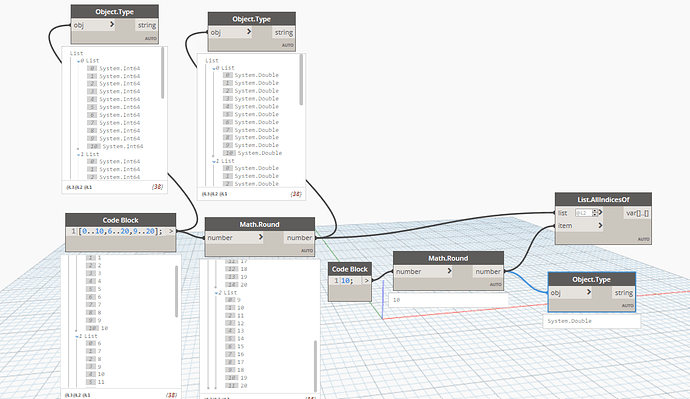Click the obj chevron on selected blue-bordered Object.Type node

pos(589,292)
